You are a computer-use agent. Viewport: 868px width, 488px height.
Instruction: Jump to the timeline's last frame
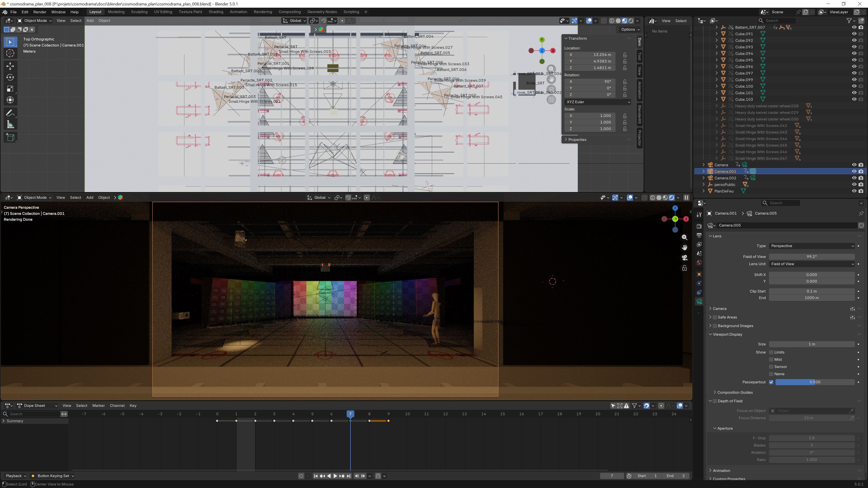tap(349, 476)
